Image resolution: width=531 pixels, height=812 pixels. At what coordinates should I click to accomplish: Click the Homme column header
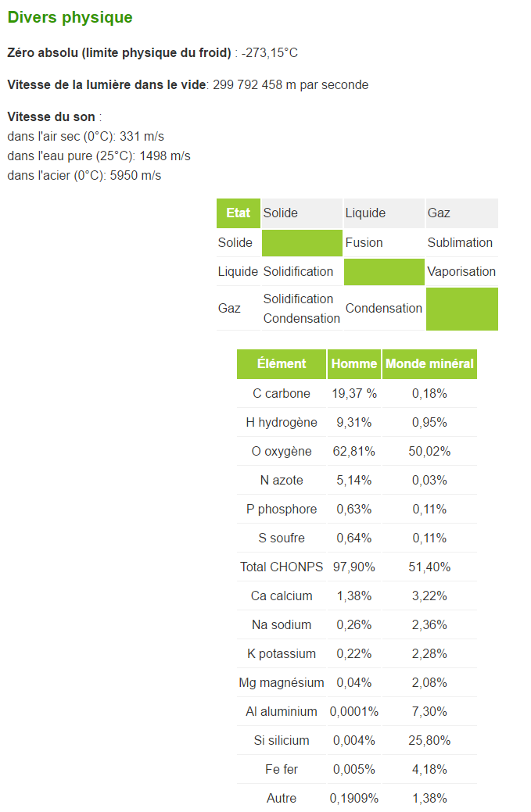pyautogui.click(x=354, y=363)
